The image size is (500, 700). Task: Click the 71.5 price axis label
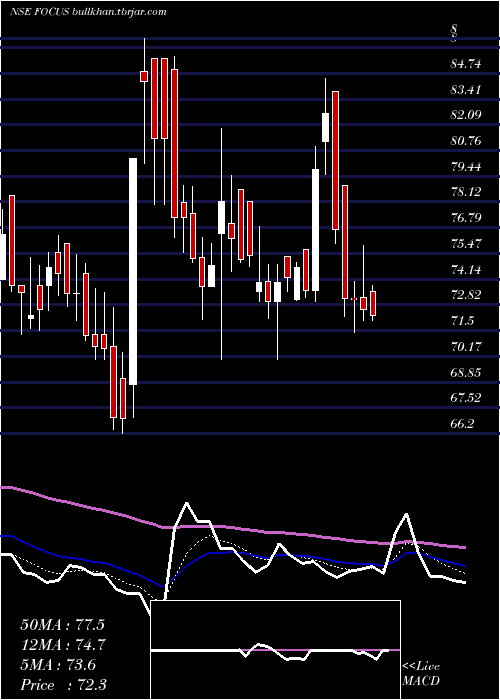tap(462, 321)
